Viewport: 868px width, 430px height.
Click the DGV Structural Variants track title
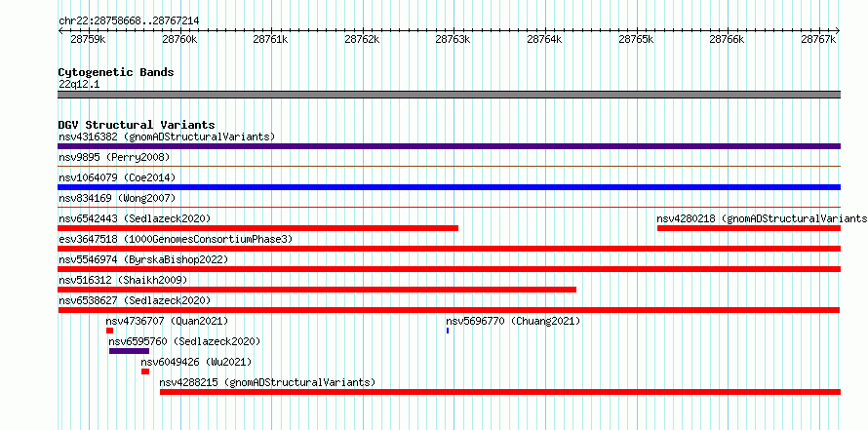coord(137,125)
